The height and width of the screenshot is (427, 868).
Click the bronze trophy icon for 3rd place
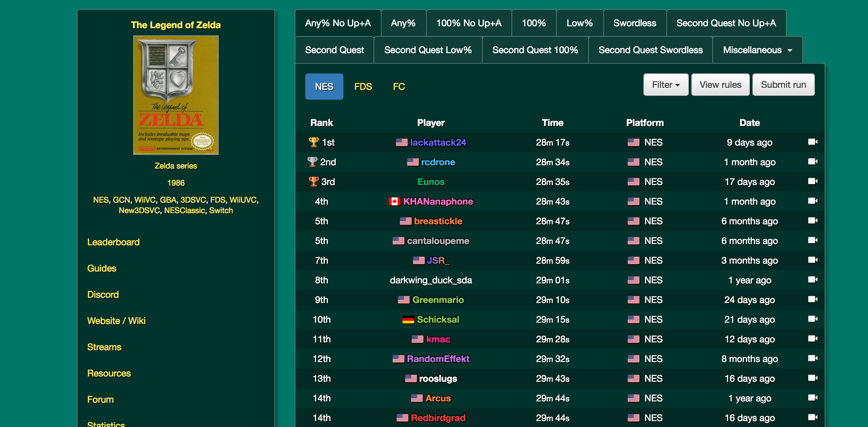coord(314,181)
